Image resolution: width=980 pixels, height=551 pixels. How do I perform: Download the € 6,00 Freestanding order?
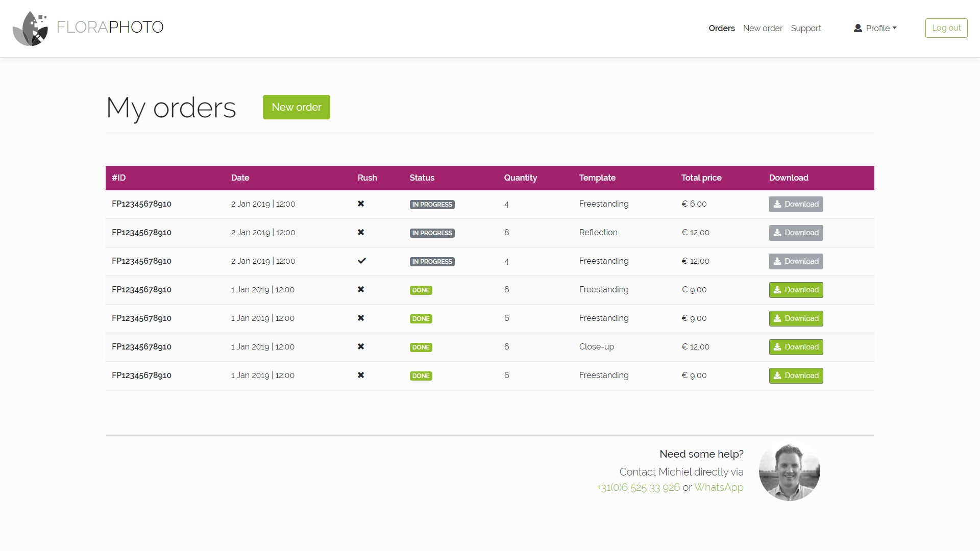(x=796, y=204)
